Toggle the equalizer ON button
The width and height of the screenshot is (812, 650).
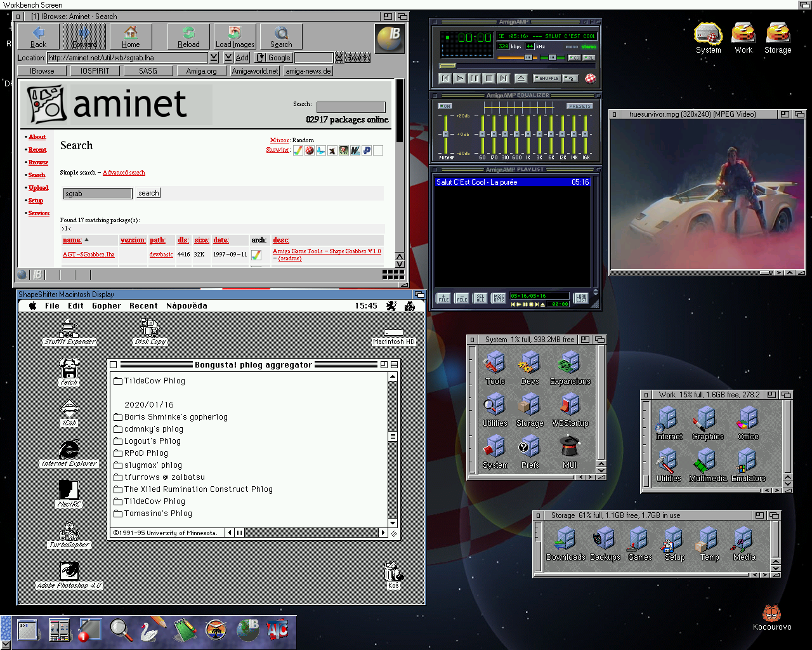(x=445, y=106)
